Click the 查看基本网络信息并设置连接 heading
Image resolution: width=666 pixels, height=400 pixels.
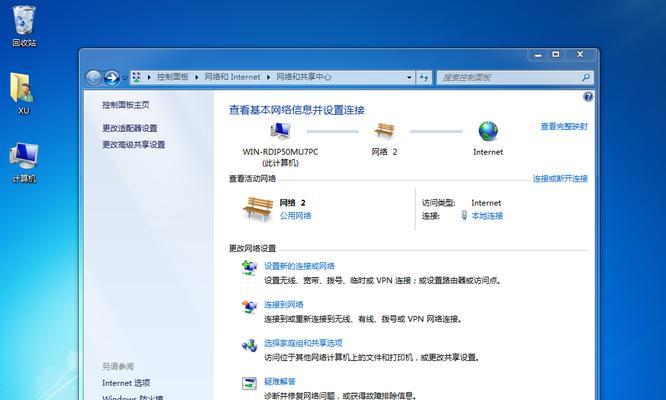[x=296, y=110]
